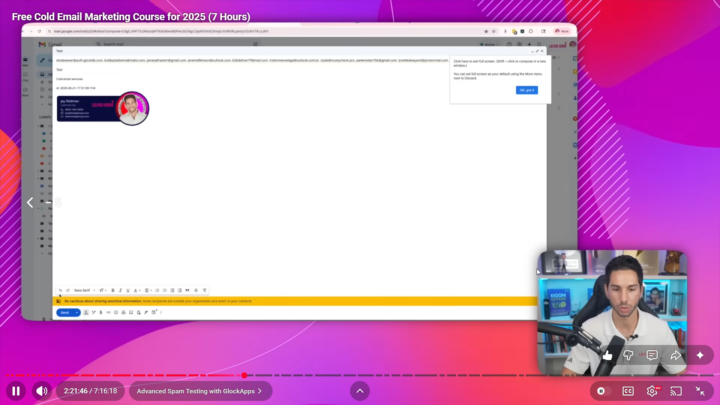
Task: Click the email signature image
Action: tap(103, 108)
